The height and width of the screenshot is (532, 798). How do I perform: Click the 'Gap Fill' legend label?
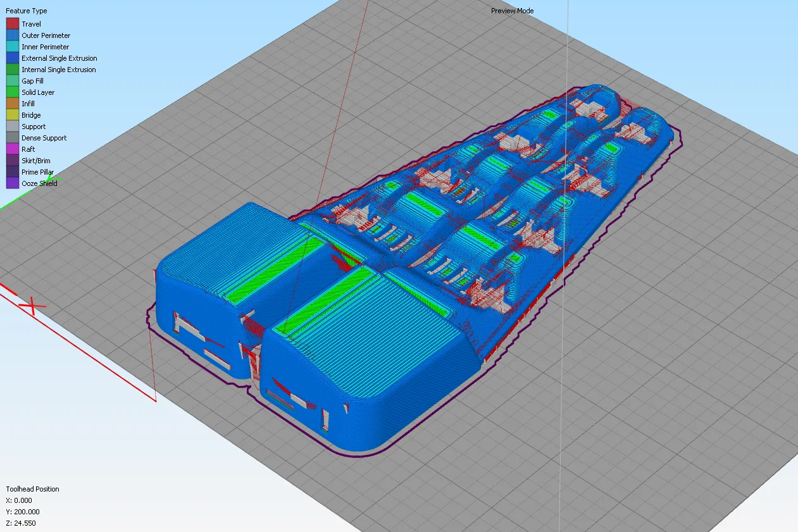pyautogui.click(x=32, y=81)
